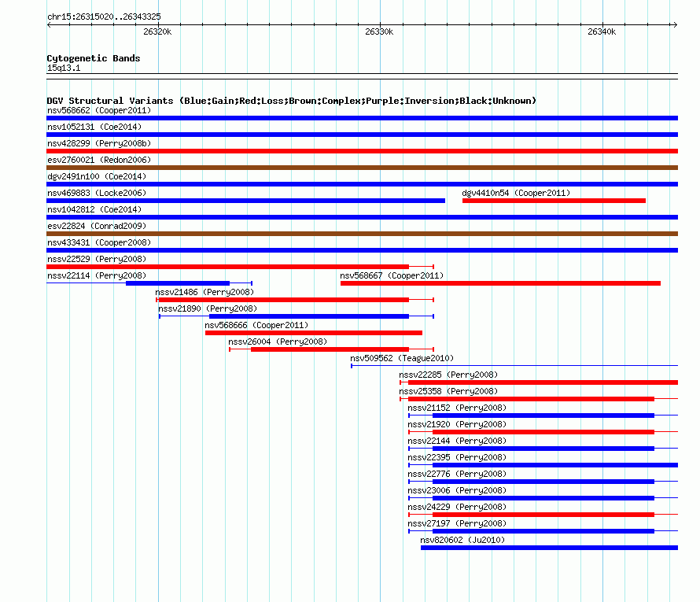Click nssv26004 (Perry2008) label
Image resolution: width=700 pixels, height=602 pixels.
click(278, 342)
